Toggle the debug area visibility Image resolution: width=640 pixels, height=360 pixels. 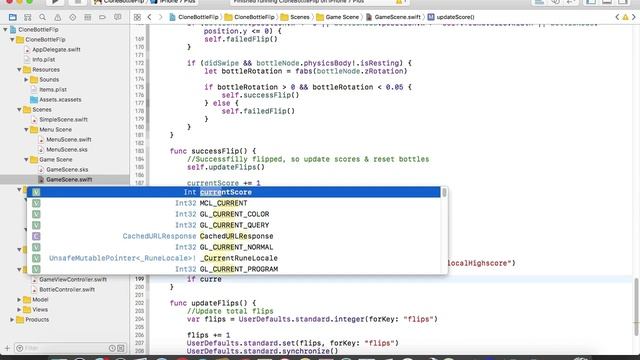pos(607,2)
